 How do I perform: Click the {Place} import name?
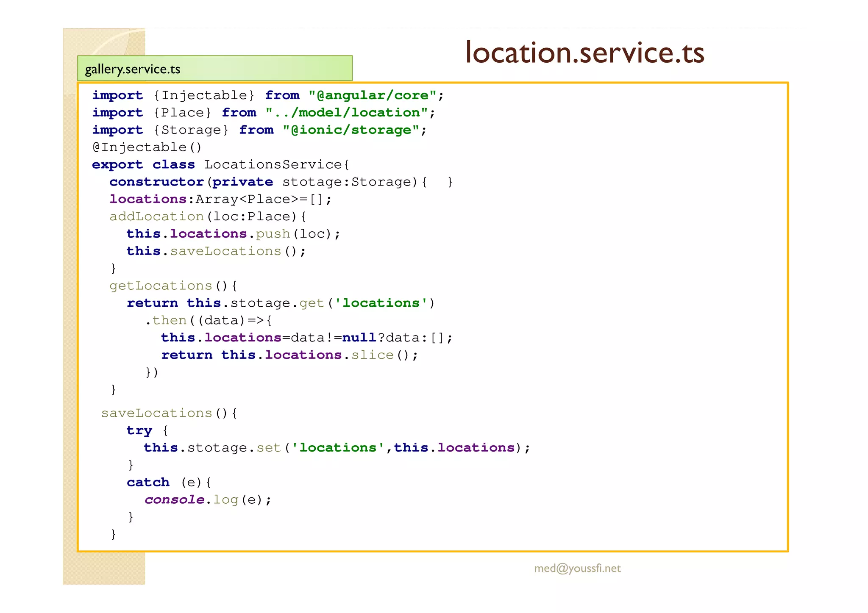[182, 113]
